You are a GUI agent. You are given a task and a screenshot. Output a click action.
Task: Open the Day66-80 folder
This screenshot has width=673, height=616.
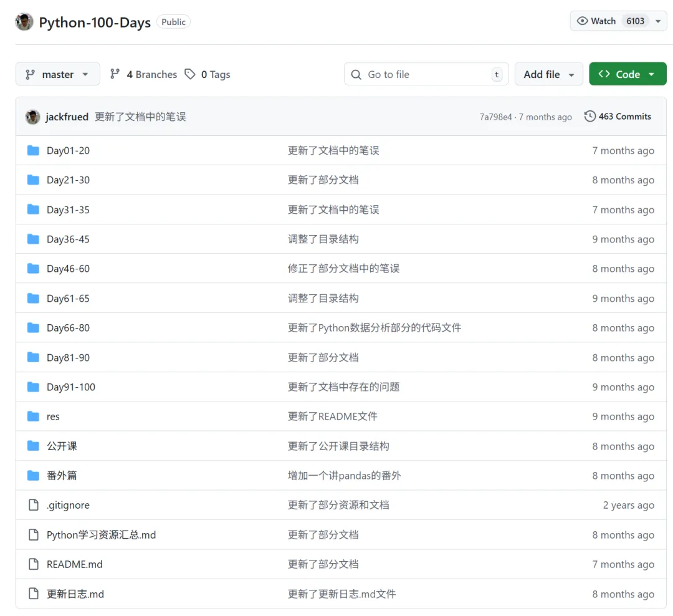point(69,328)
